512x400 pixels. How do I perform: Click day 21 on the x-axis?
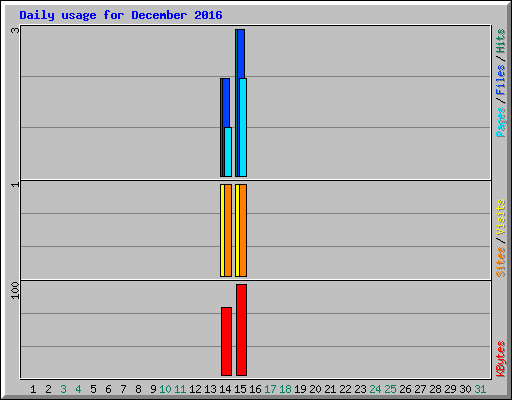coord(330,389)
